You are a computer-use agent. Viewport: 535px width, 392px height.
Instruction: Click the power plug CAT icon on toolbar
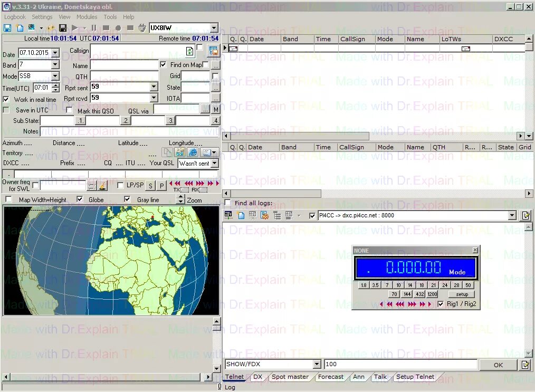142,27
